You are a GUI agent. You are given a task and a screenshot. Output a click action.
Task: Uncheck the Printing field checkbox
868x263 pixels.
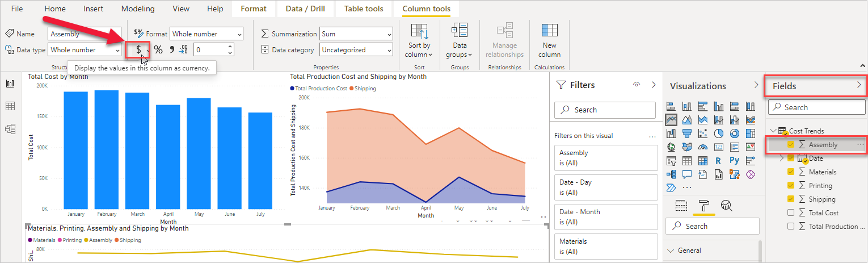[791, 185]
